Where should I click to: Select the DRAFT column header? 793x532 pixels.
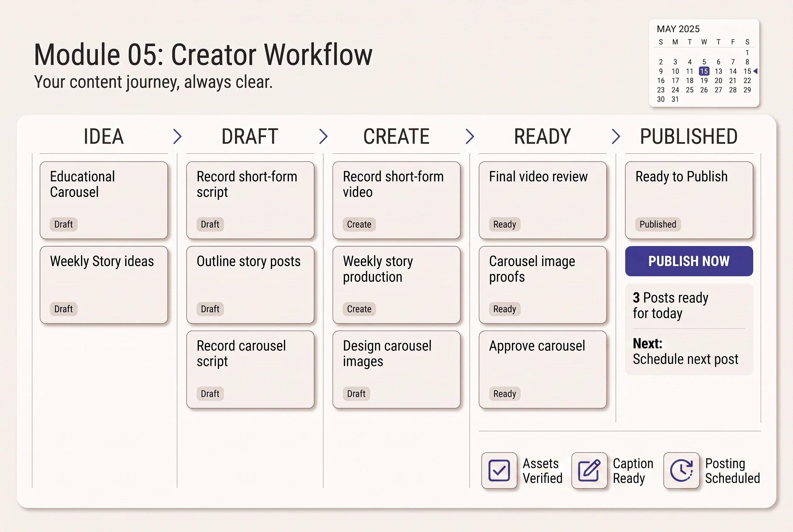250,136
